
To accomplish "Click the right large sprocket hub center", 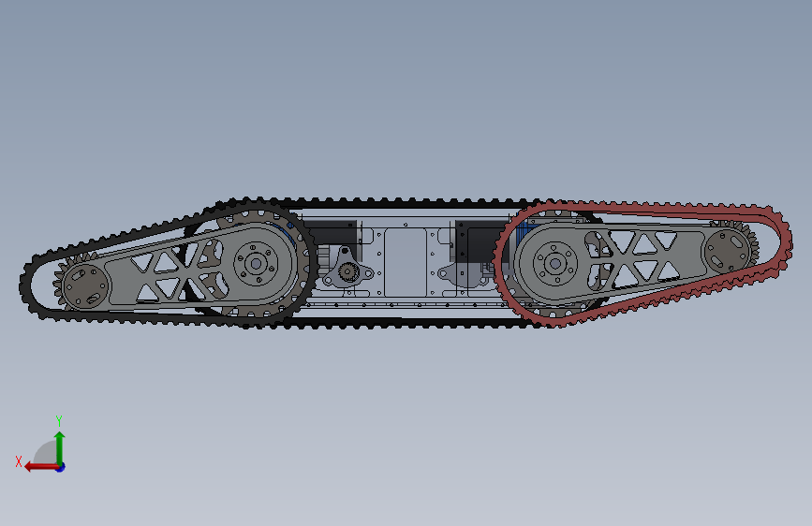I will [x=555, y=264].
